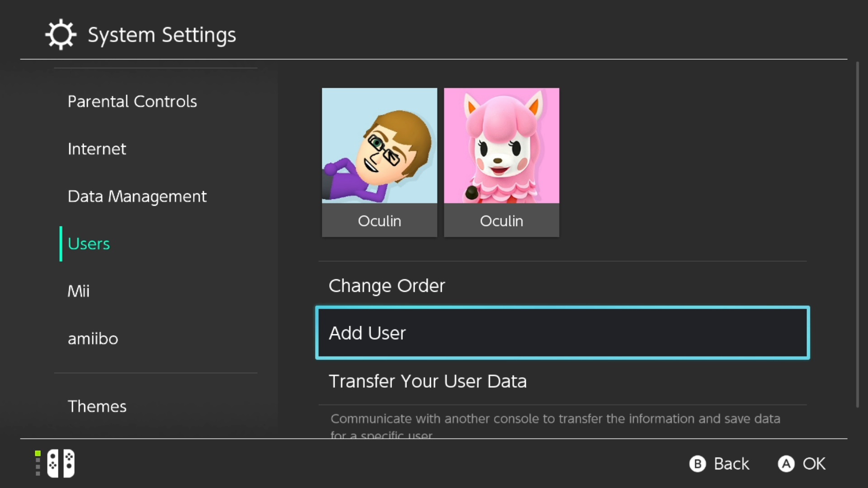
Task: Switch to Parental Controls settings
Action: coord(132,101)
